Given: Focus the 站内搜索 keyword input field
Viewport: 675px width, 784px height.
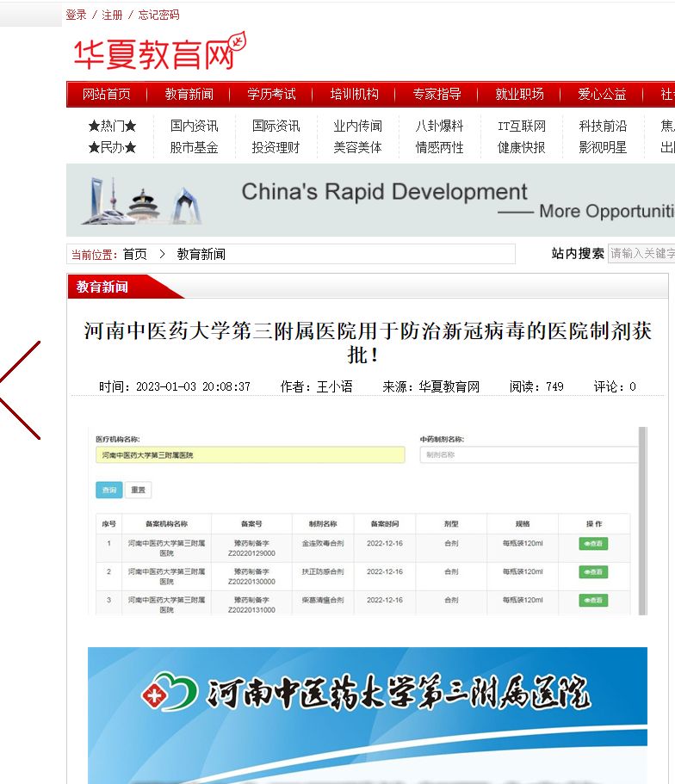Looking at the screenshot, I should tap(641, 253).
